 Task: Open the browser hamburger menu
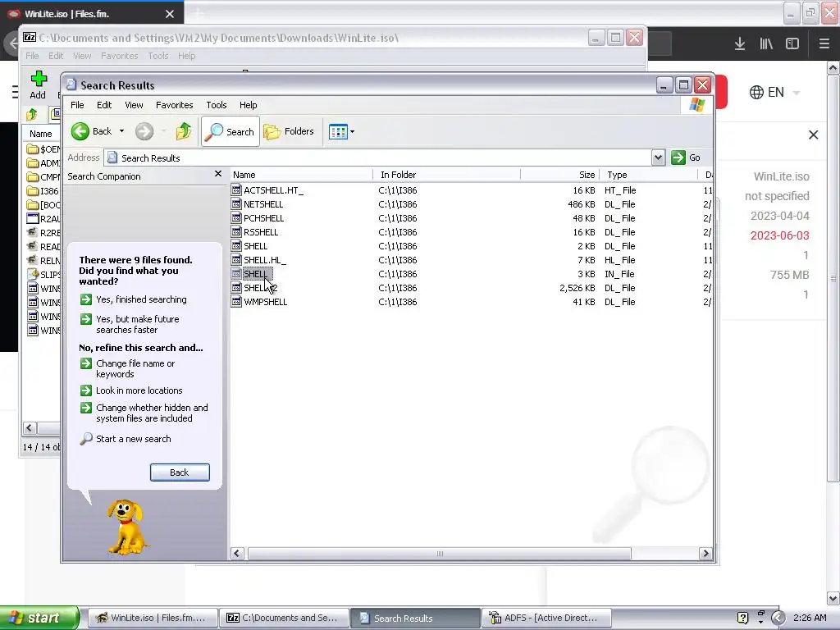click(x=824, y=44)
